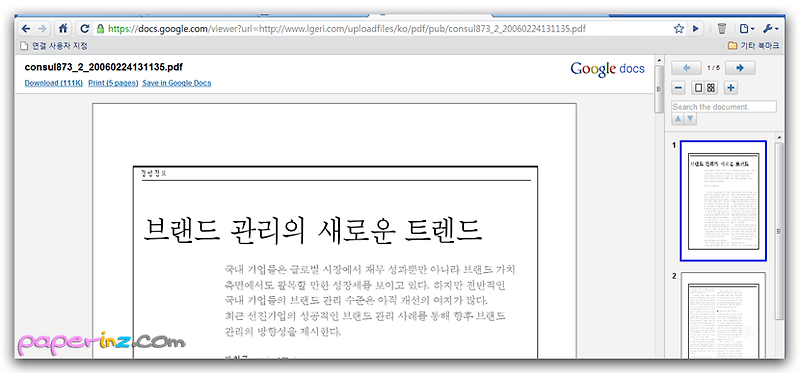Click Print (5 pages) link
The image size is (800, 373).
click(x=113, y=83)
